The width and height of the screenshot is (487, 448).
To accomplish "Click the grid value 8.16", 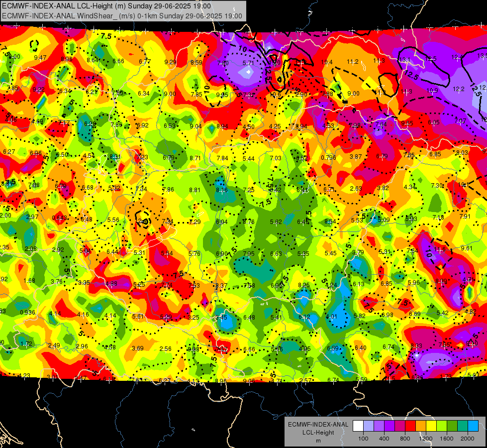I will (x=222, y=190).
